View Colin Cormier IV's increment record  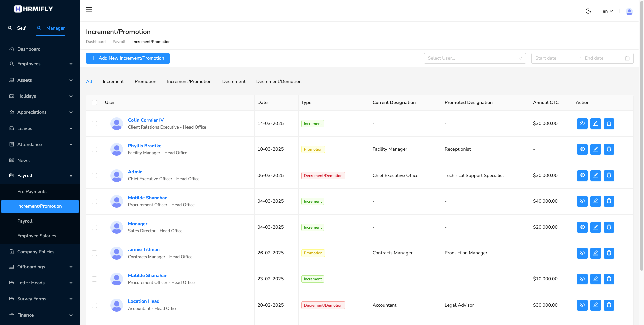[582, 124]
